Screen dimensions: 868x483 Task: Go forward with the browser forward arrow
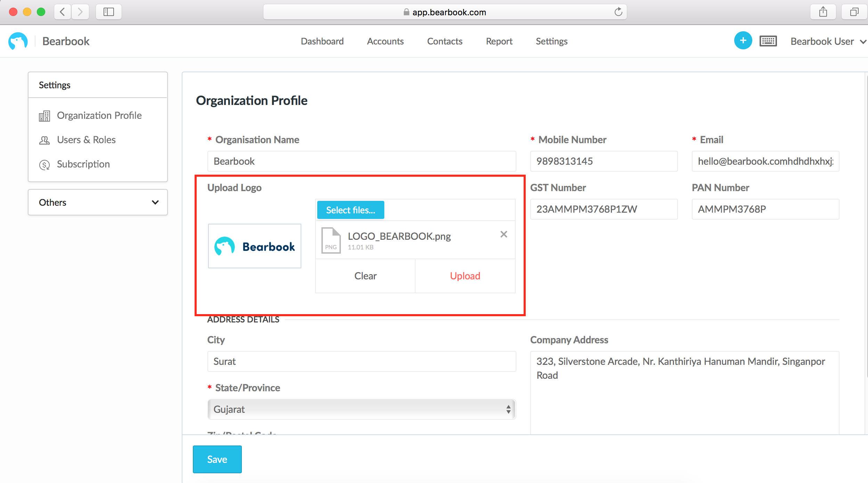(x=80, y=12)
